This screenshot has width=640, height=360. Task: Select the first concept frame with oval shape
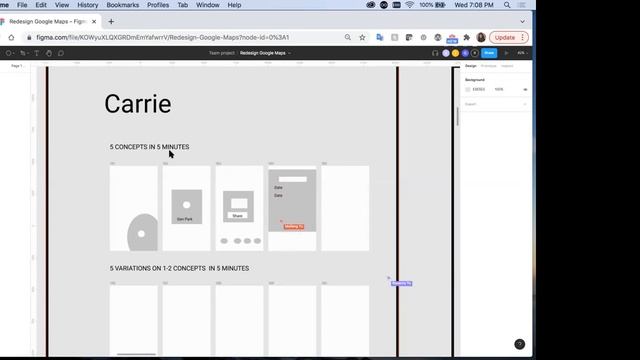pyautogui.click(x=133, y=208)
